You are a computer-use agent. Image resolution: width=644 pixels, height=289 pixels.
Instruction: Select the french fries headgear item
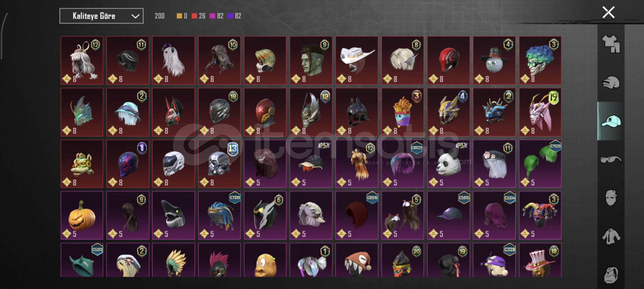403,112
